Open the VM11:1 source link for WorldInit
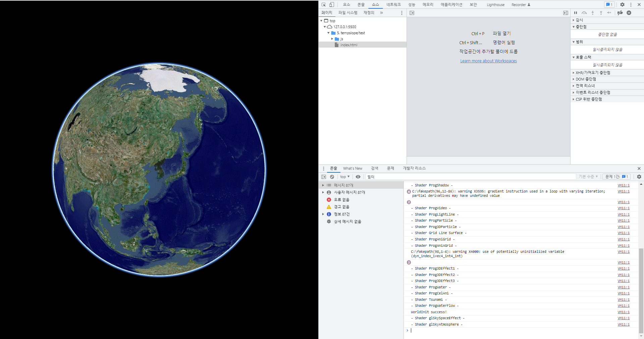 pos(623,312)
